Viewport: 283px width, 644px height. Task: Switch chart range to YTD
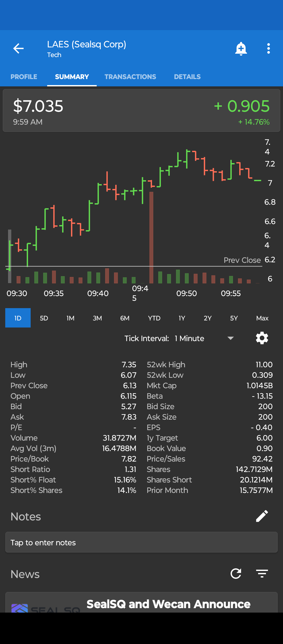154,318
